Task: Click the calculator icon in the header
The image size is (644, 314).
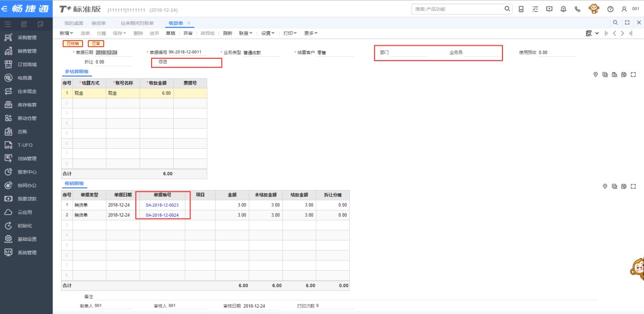Action: coord(521,9)
